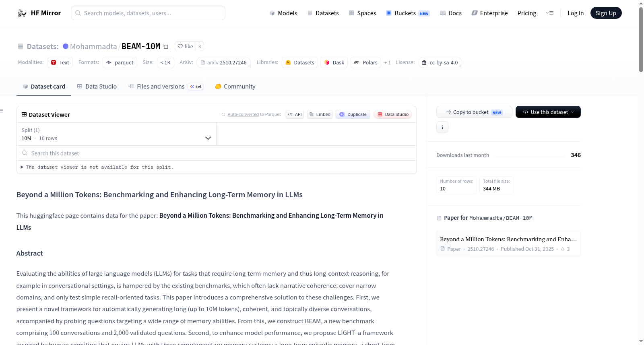Open the Mohammadta profile link
Image resolution: width=644 pixels, height=345 pixels.
pos(93,46)
